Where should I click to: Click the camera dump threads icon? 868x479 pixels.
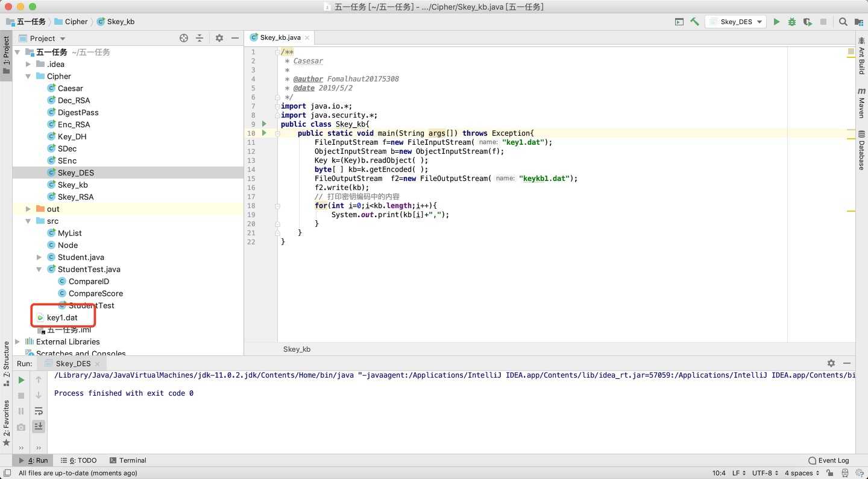pos(21,427)
